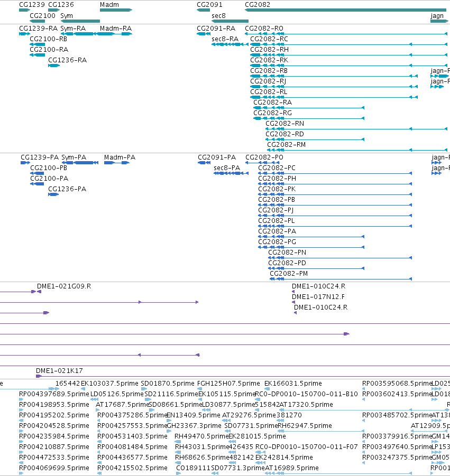Click the DME1-021G09.R BAC end label

64,286
